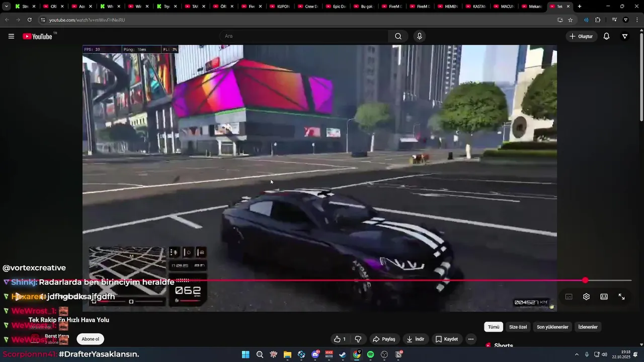644x362 pixels.
Task: Open Windows taskbar search
Action: pyautogui.click(x=260, y=354)
